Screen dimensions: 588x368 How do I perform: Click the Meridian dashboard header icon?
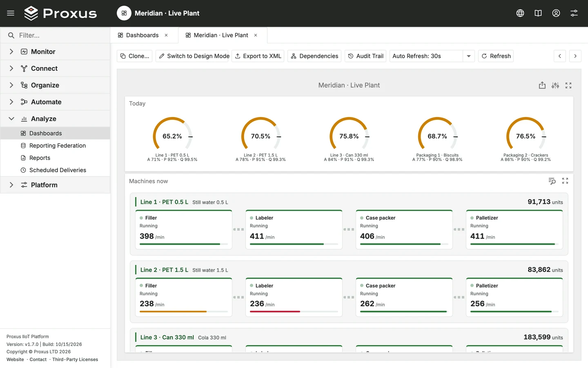click(124, 13)
